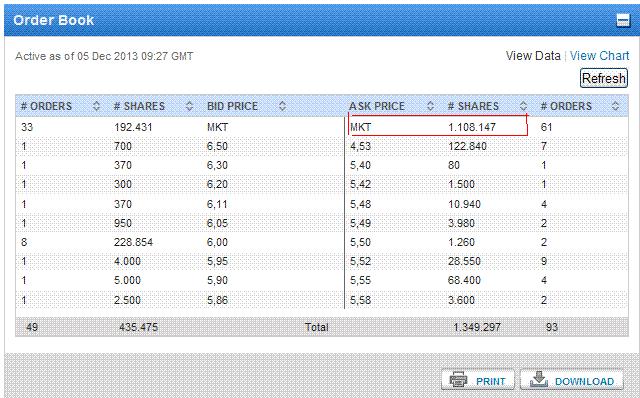The height and width of the screenshot is (398, 640).
Task: Select the BID PRICE column header
Action: pyautogui.click(x=232, y=106)
